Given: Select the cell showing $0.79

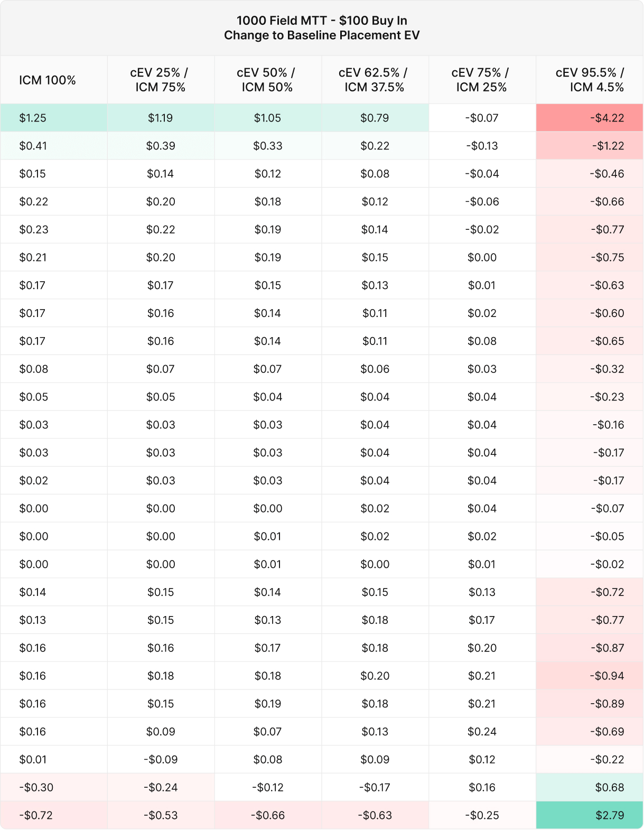Looking at the screenshot, I should [375, 118].
